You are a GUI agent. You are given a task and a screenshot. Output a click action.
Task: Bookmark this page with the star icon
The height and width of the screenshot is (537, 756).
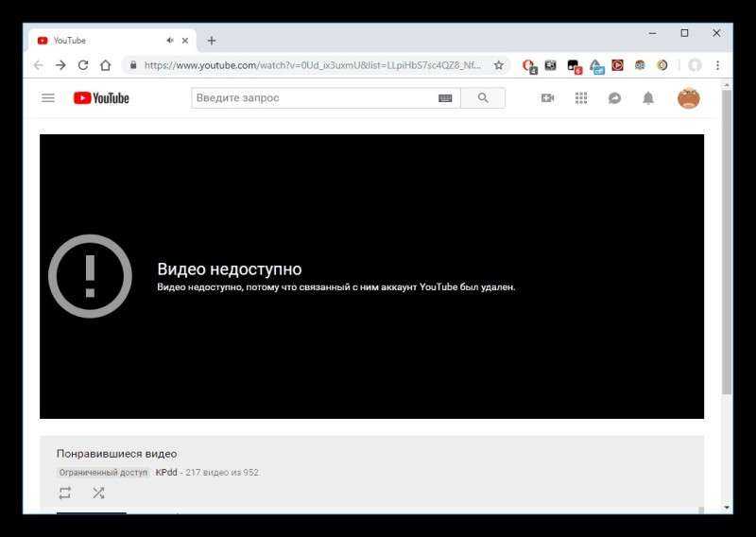click(x=499, y=65)
